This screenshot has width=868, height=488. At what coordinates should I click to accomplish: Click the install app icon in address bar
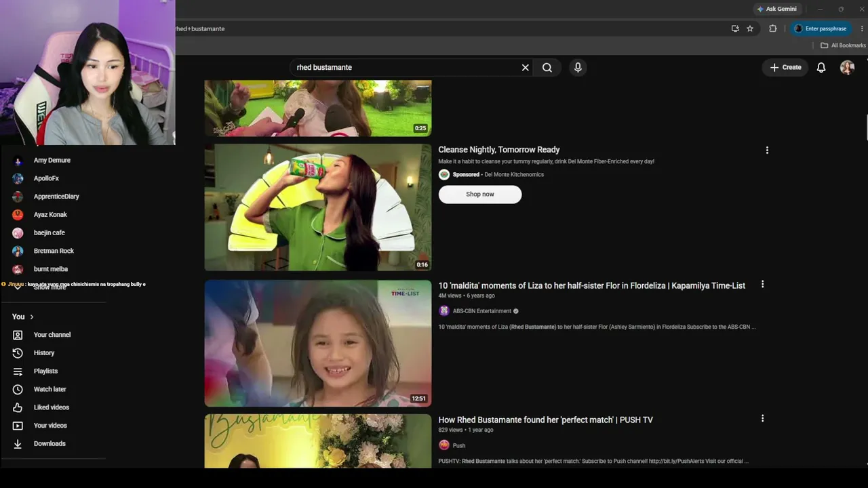point(735,28)
